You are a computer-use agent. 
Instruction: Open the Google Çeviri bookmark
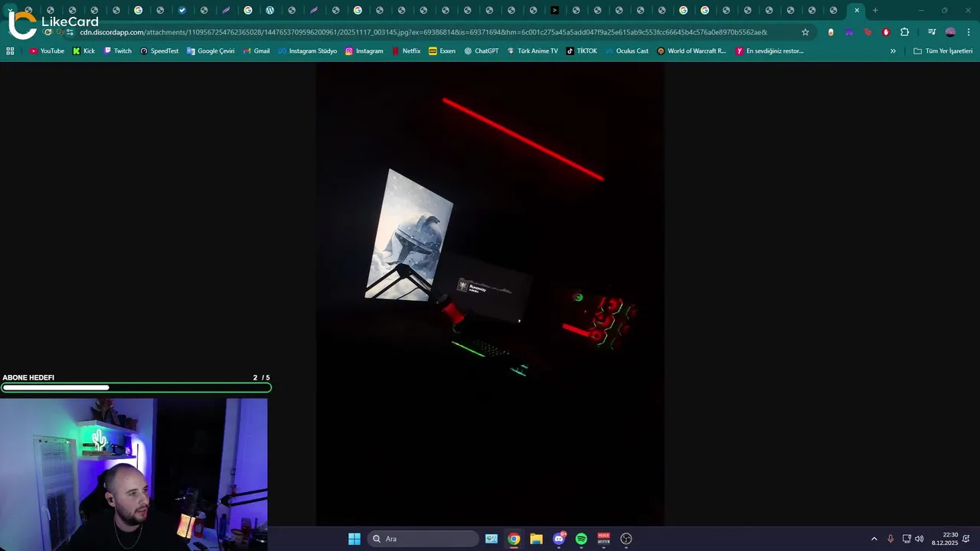pyautogui.click(x=211, y=51)
